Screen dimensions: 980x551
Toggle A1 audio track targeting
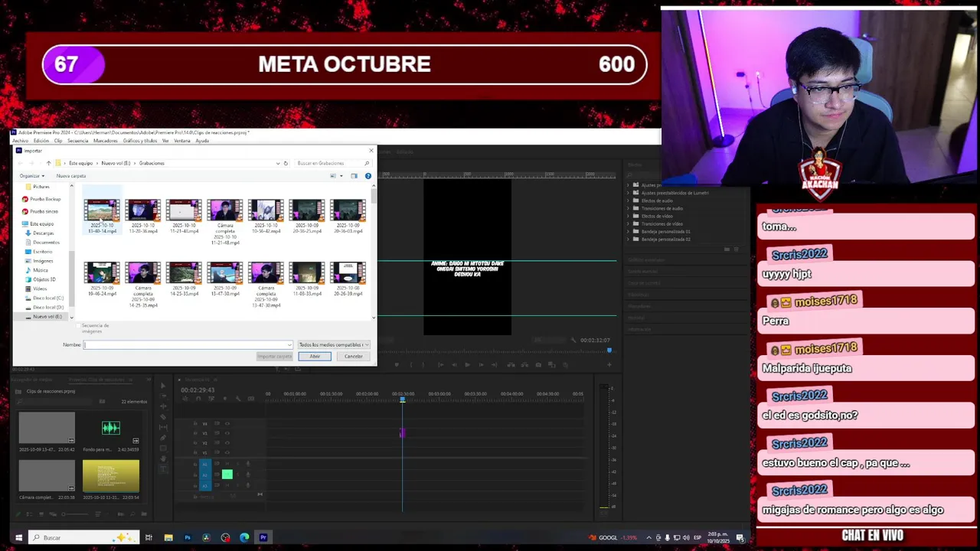tap(204, 464)
